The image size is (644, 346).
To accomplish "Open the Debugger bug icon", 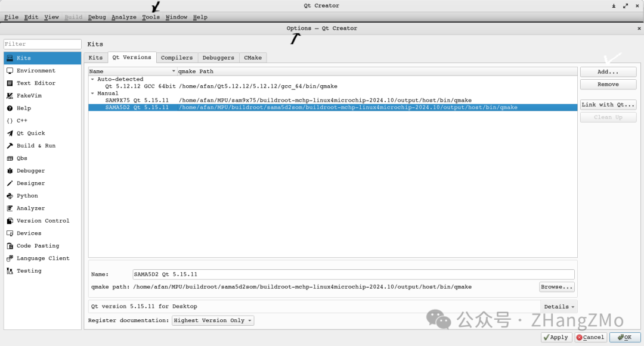I will [x=10, y=170].
